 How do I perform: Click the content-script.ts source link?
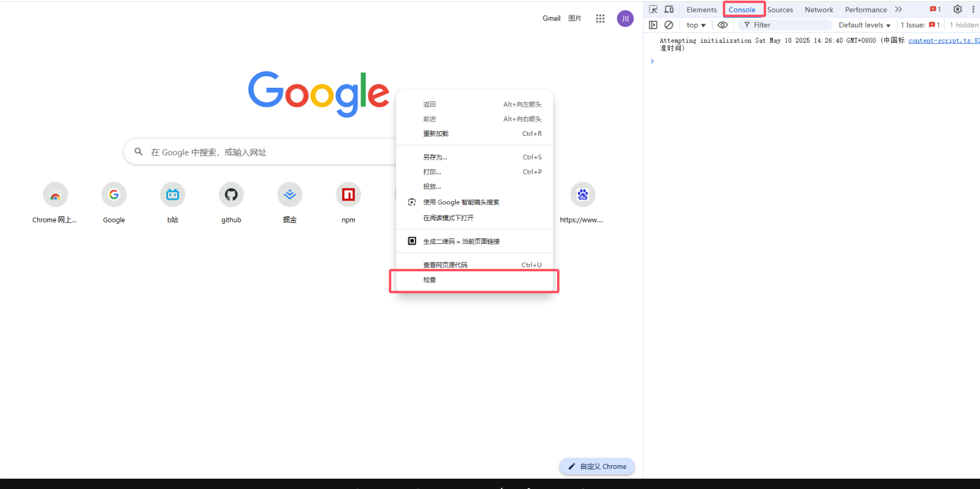click(943, 41)
